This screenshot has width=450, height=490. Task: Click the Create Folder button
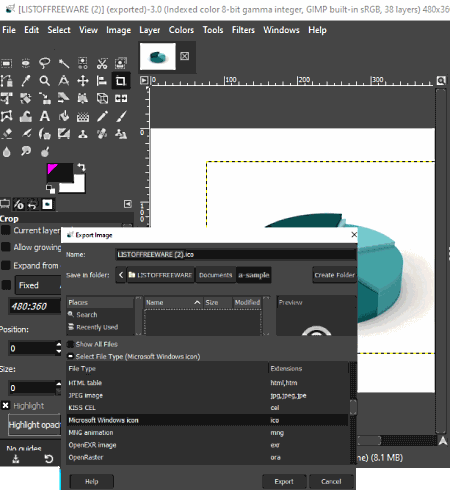pos(334,275)
